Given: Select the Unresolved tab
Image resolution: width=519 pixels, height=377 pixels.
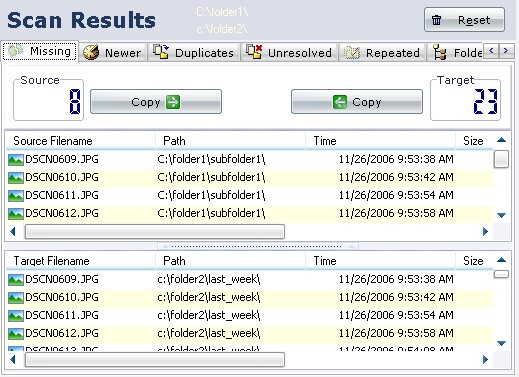Looking at the screenshot, I should [289, 53].
